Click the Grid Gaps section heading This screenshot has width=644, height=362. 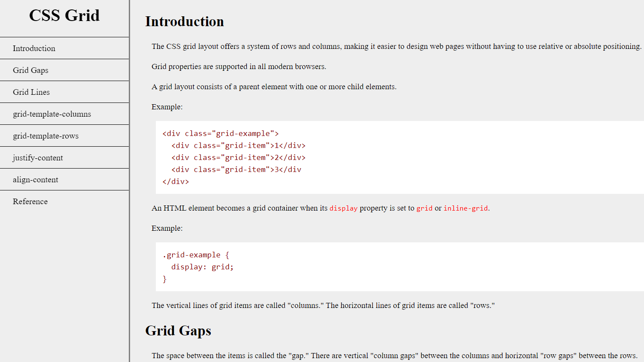click(178, 331)
